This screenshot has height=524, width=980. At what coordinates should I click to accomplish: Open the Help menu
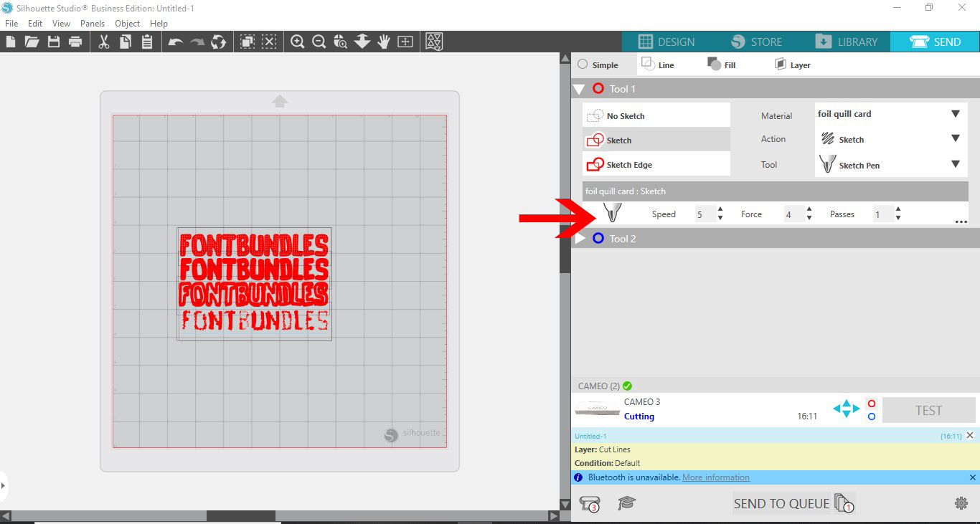159,24
